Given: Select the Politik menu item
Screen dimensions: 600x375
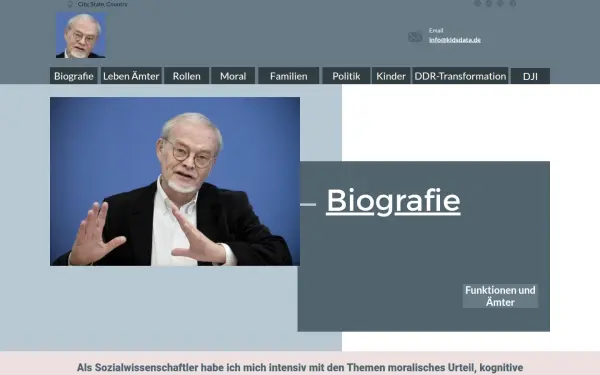Looking at the screenshot, I should (346, 76).
